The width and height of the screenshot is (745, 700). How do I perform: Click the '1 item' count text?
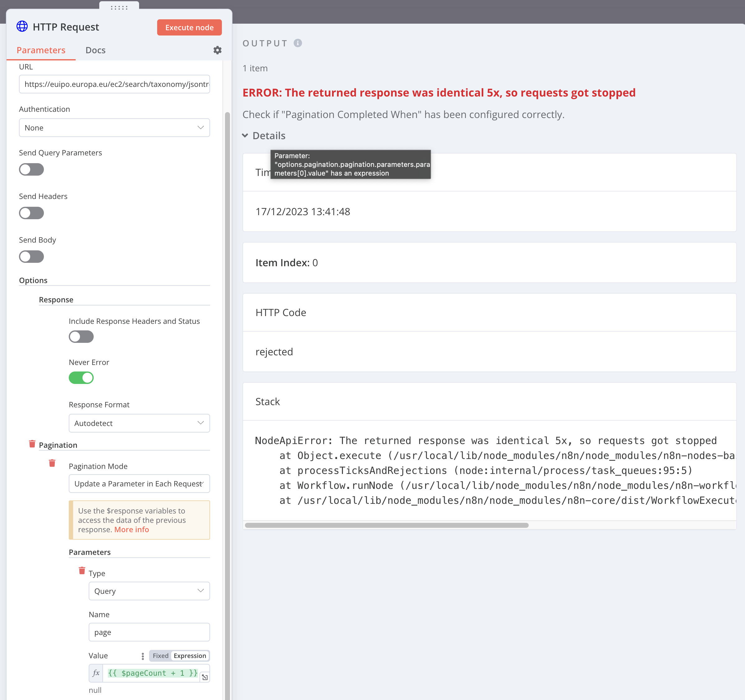point(255,68)
